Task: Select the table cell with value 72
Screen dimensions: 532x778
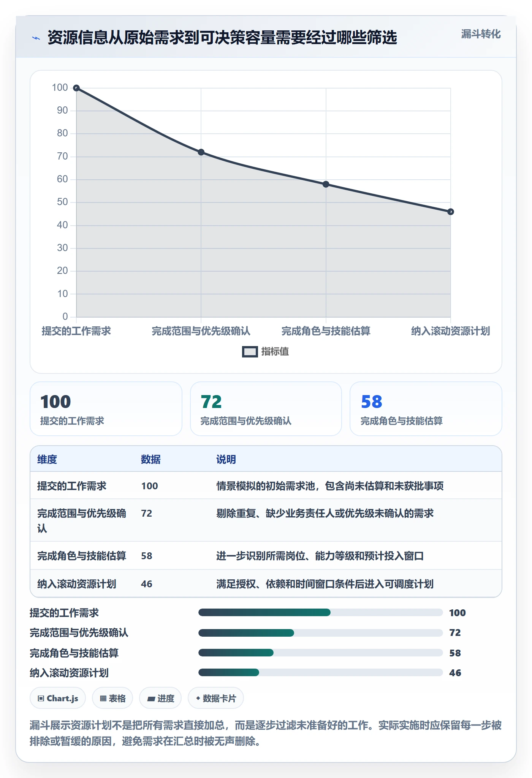Action: [147, 513]
